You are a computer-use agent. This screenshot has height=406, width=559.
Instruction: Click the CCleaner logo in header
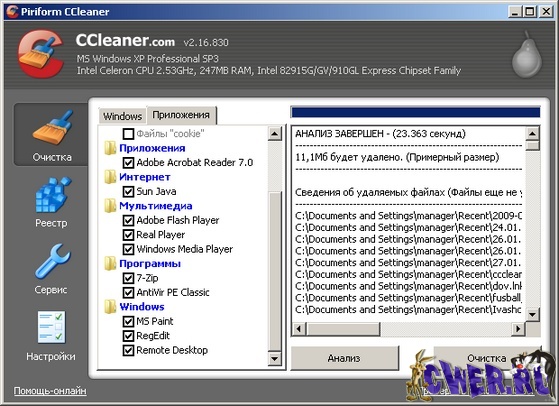coord(41,53)
